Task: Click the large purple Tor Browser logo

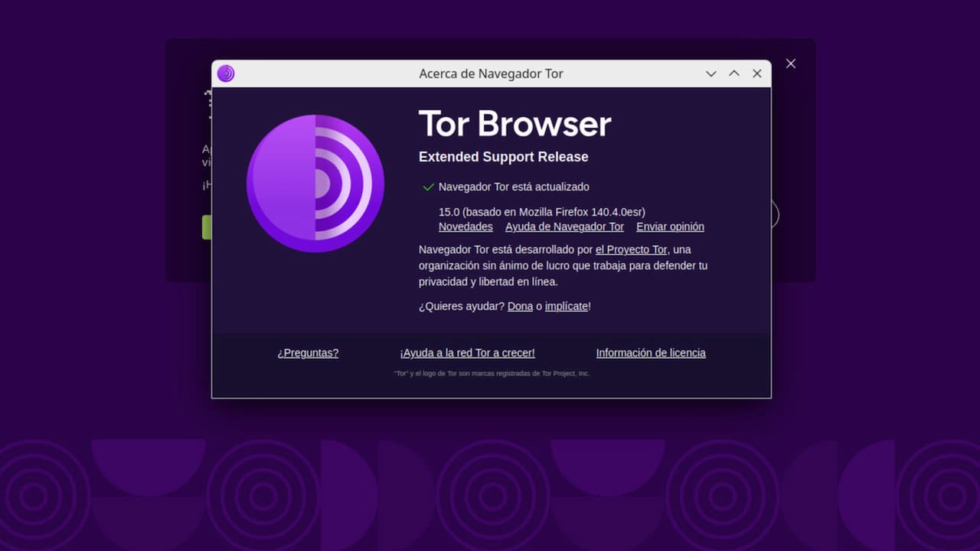Action: (315, 184)
